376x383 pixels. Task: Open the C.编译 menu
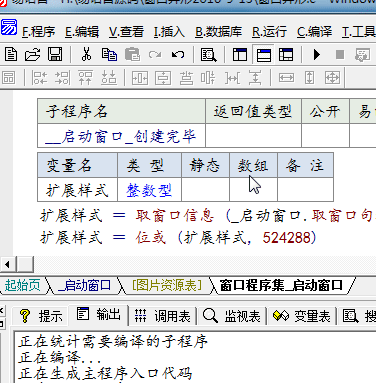click(314, 32)
